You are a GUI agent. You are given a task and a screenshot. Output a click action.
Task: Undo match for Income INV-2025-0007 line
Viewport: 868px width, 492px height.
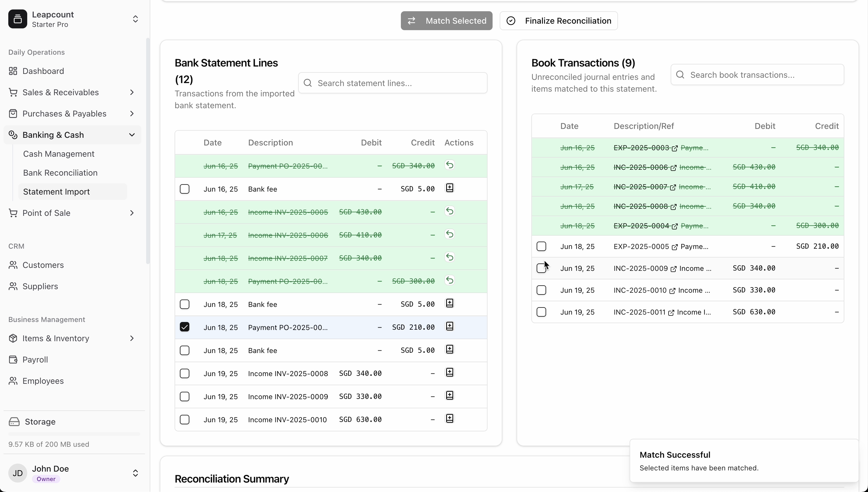[450, 258]
